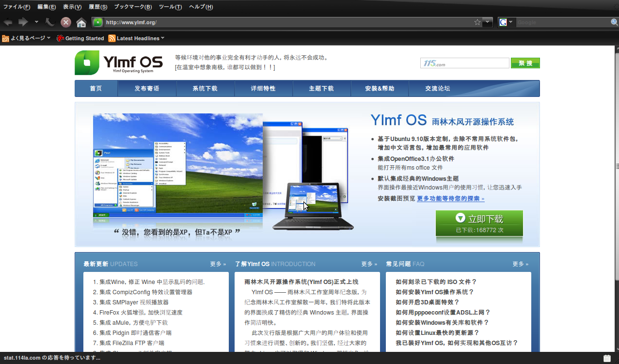Click the magnifier icon in the Google search bar
This screenshot has width=619, height=364.
click(x=614, y=22)
